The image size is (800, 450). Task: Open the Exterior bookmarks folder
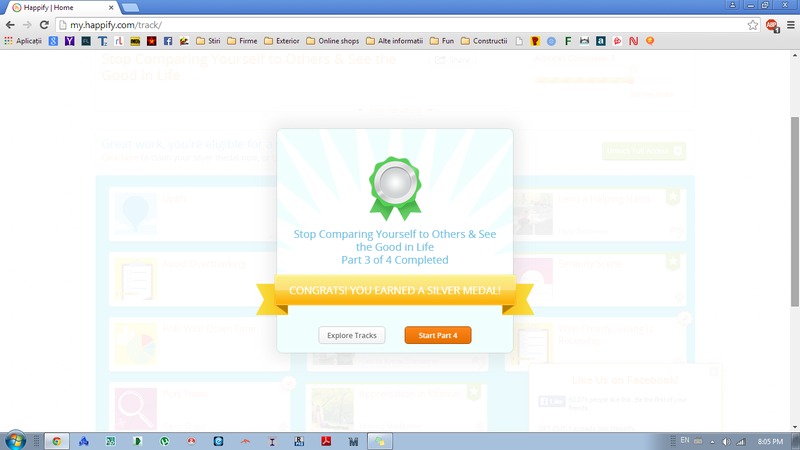tap(281, 41)
